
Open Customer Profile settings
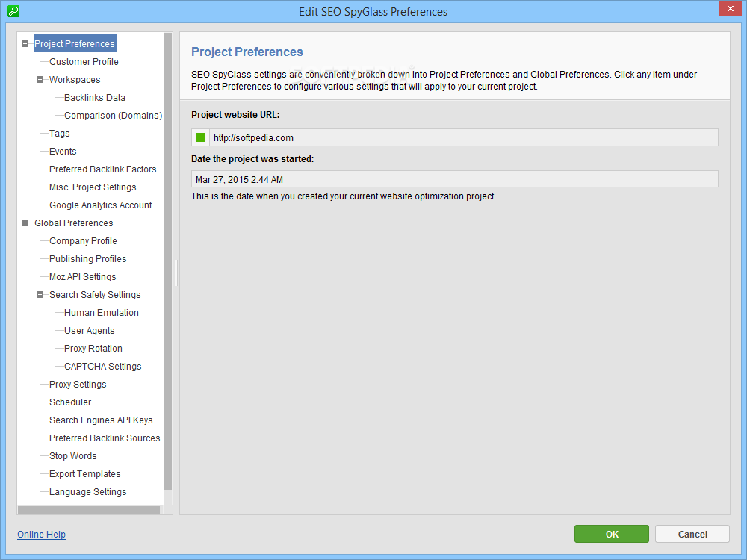point(84,62)
